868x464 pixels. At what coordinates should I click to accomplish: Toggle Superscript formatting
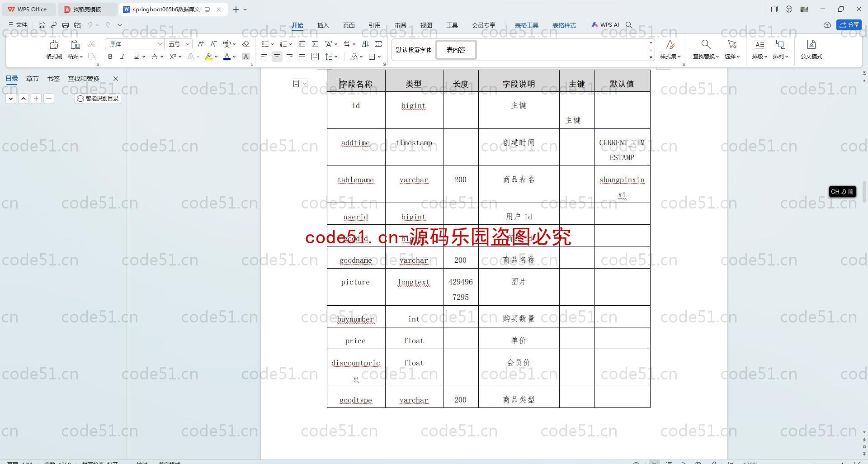173,57
